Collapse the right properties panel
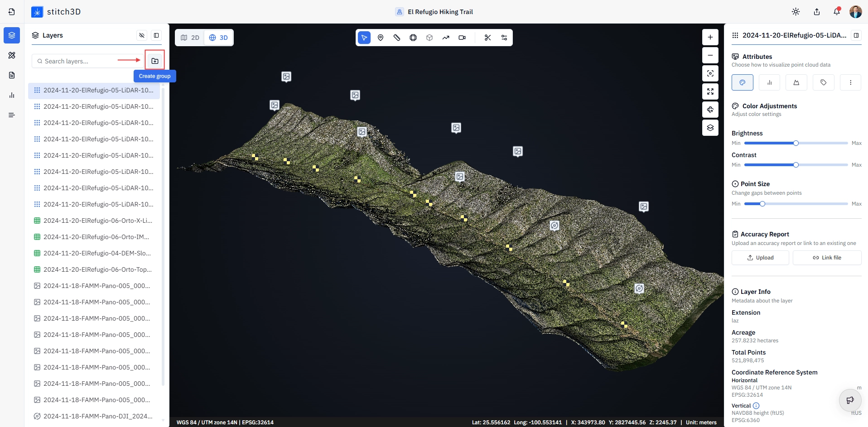This screenshot has width=868, height=427. tap(856, 35)
